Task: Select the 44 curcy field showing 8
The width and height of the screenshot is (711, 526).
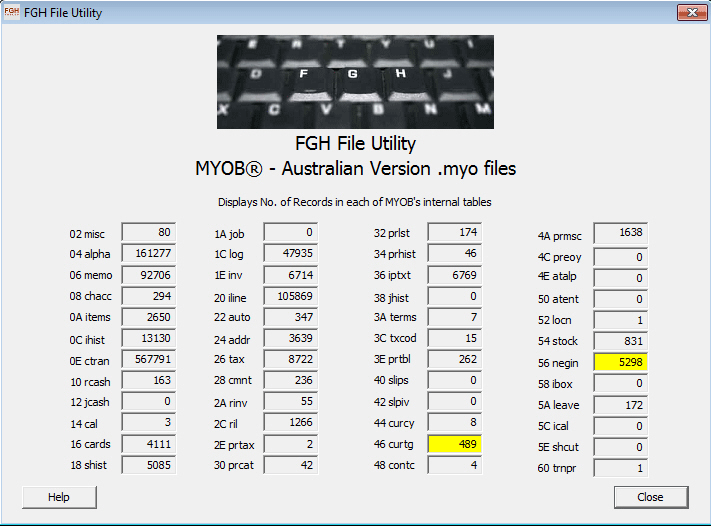Action: tap(454, 422)
